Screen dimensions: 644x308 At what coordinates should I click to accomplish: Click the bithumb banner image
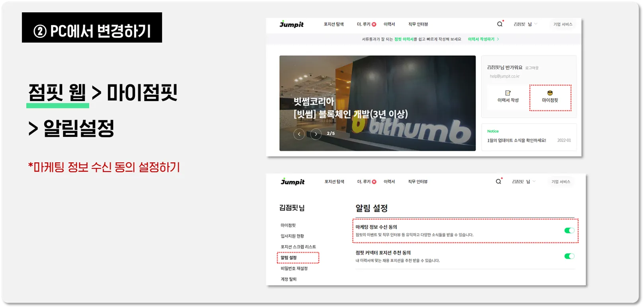pyautogui.click(x=377, y=103)
